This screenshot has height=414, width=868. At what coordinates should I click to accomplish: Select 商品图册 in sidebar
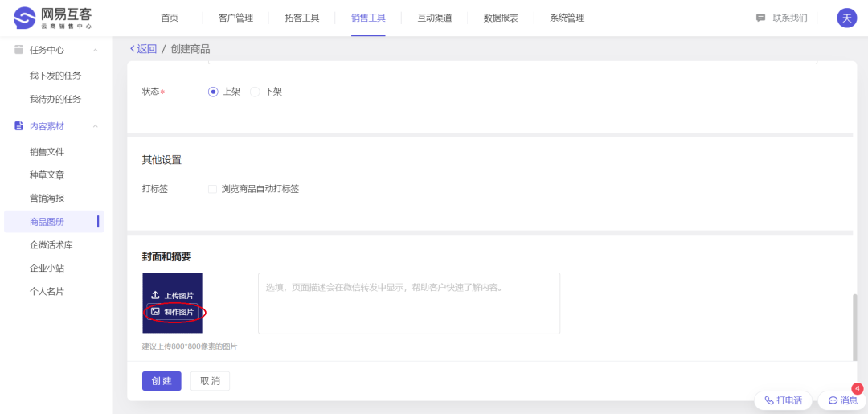54,221
